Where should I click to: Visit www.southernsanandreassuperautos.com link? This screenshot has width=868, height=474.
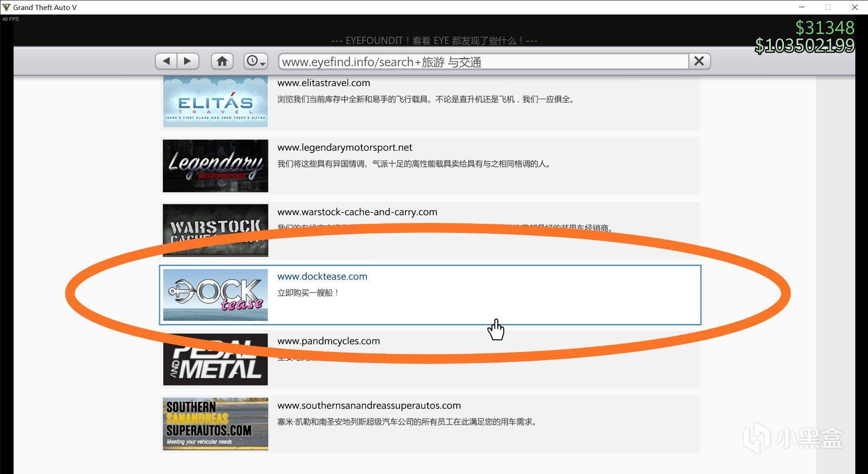(x=369, y=406)
